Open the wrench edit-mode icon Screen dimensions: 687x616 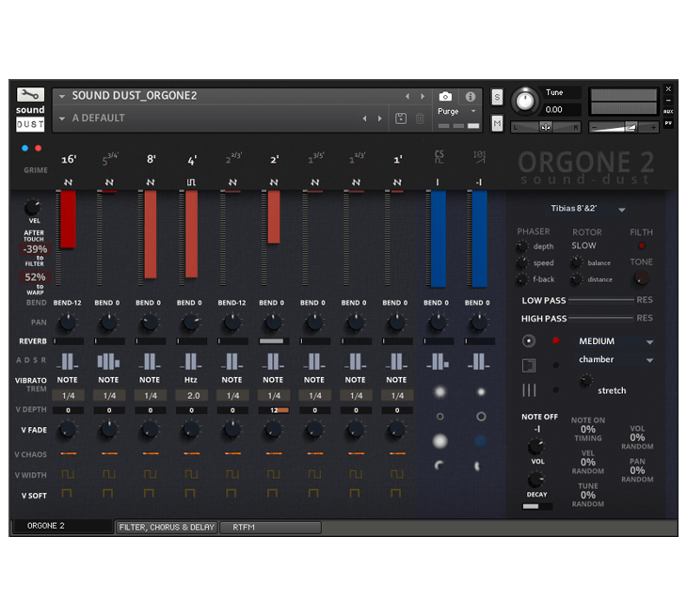30,94
